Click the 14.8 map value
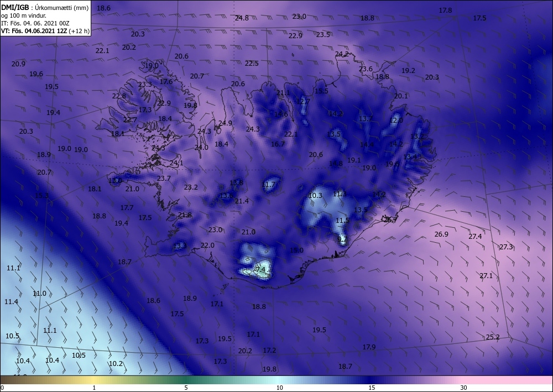The height and width of the screenshot is (392, 553). point(336,163)
